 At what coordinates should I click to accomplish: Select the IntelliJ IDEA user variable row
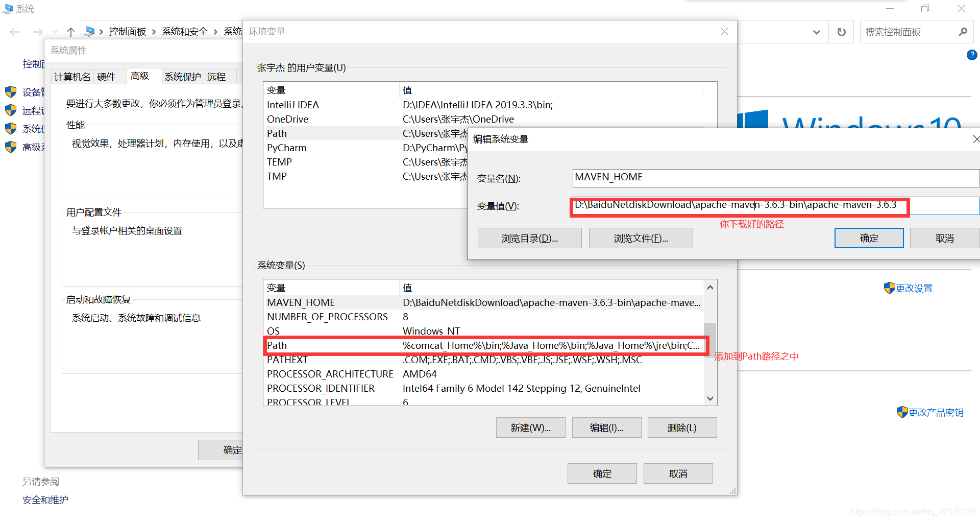[484, 105]
